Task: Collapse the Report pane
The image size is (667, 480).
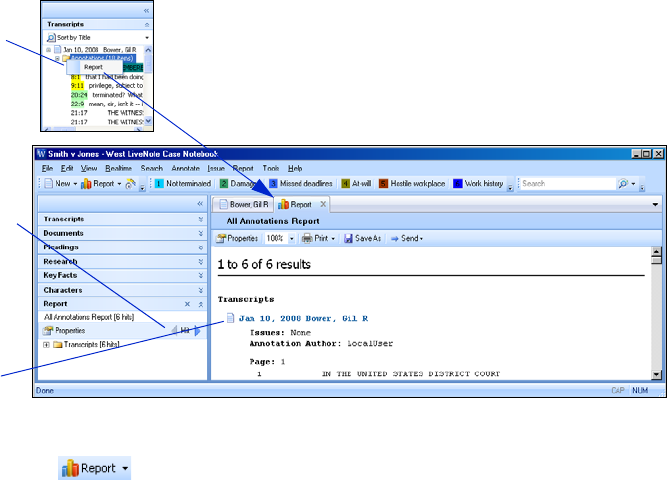Action: pyautogui.click(x=201, y=304)
